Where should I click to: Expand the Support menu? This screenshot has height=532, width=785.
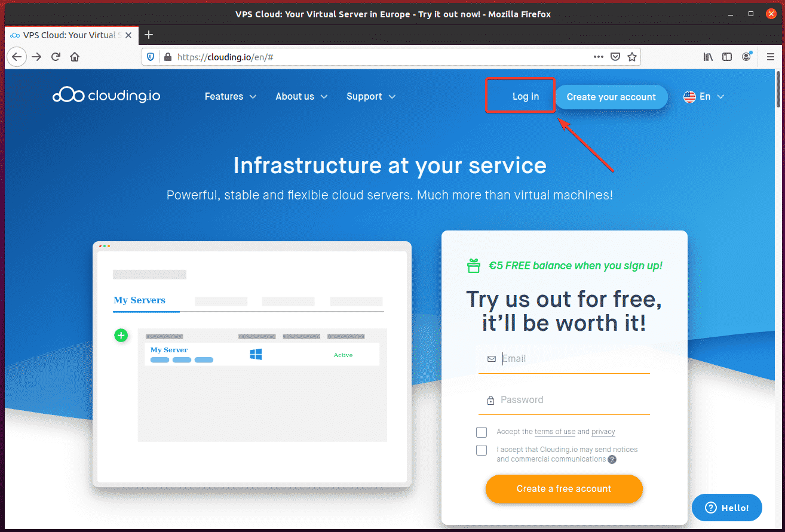coord(371,97)
